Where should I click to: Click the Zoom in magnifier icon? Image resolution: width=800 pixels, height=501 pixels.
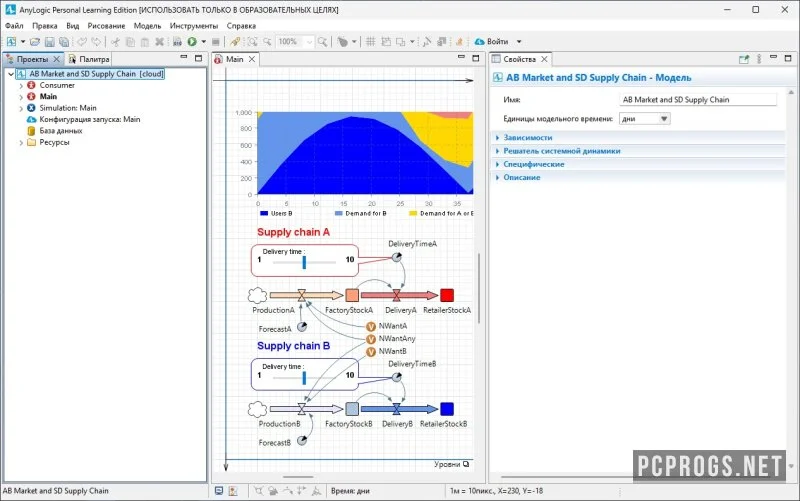[x=322, y=41]
